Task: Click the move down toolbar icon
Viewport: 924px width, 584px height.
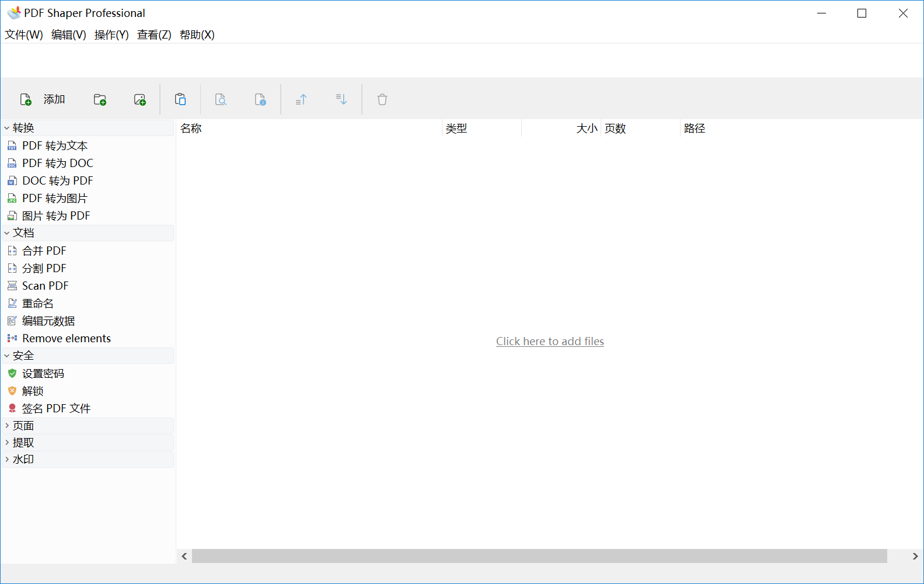Action: tap(341, 99)
